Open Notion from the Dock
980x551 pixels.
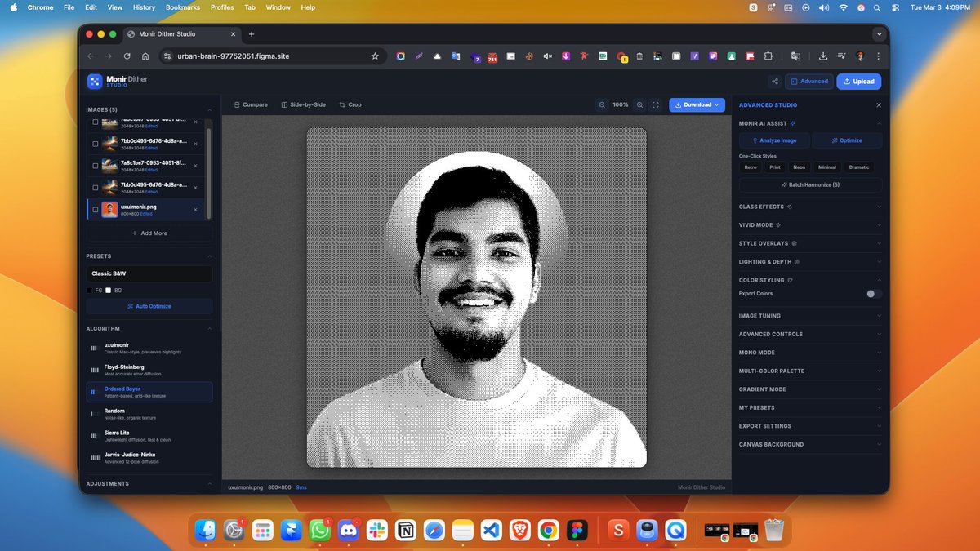(405, 530)
